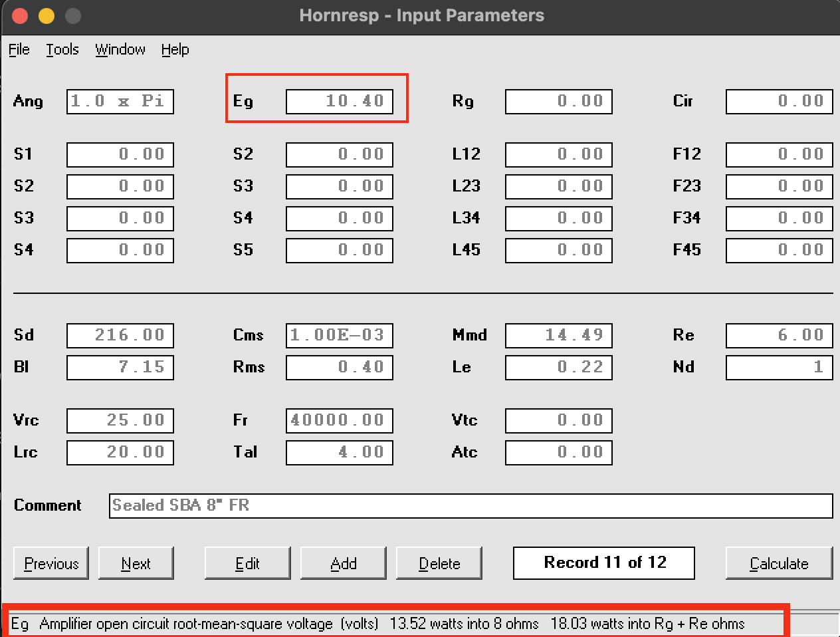This screenshot has width=840, height=637.
Task: Select the S1 input field
Action: [x=120, y=155]
